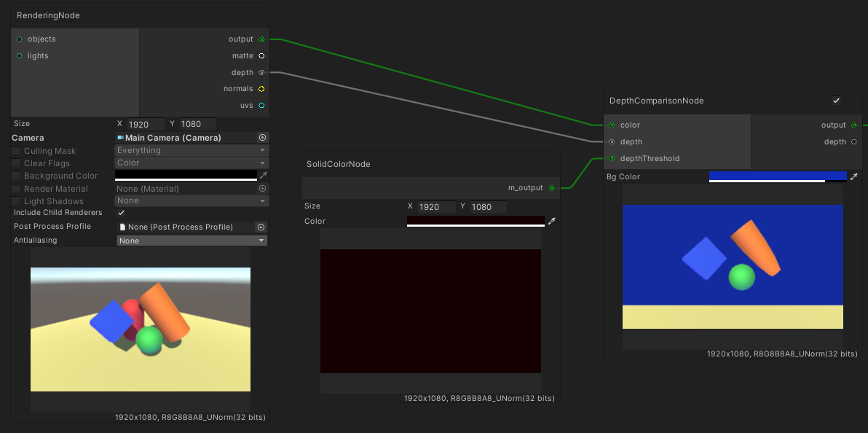Enable the Culling Mask override checkbox
This screenshot has height=433, width=868.
[x=16, y=151]
